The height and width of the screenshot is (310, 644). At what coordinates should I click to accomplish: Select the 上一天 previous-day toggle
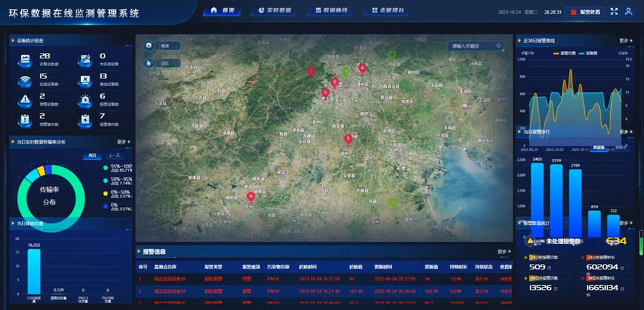tap(114, 155)
